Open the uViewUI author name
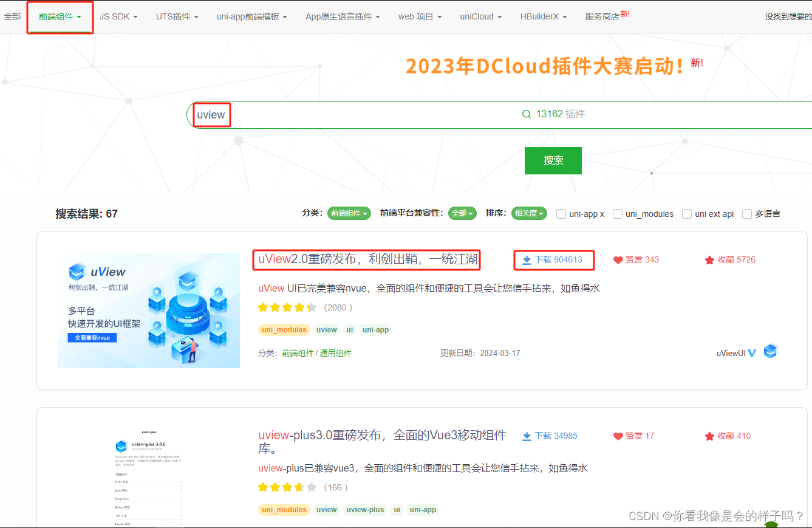The height and width of the screenshot is (528, 812). tap(731, 353)
